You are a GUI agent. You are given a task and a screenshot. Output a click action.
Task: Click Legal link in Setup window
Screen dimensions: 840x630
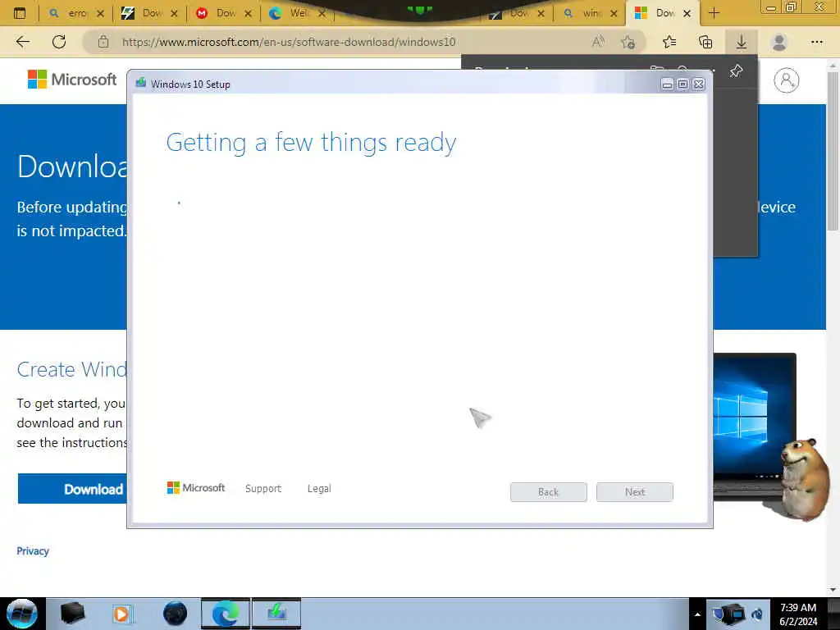[x=319, y=489]
